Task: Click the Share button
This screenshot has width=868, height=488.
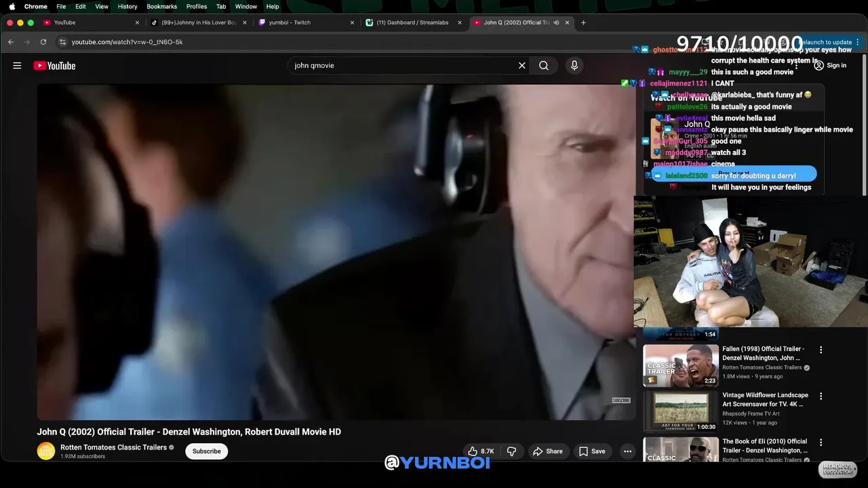Action: [548, 451]
